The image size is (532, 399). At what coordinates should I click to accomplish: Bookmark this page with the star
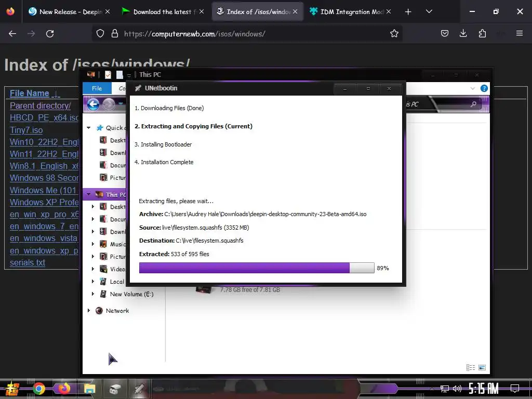(x=394, y=34)
